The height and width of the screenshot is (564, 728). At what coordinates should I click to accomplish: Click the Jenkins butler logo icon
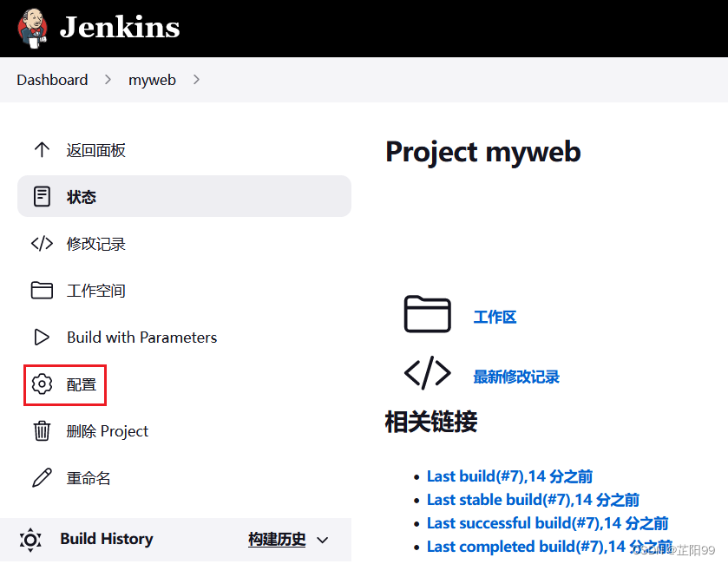(x=32, y=29)
